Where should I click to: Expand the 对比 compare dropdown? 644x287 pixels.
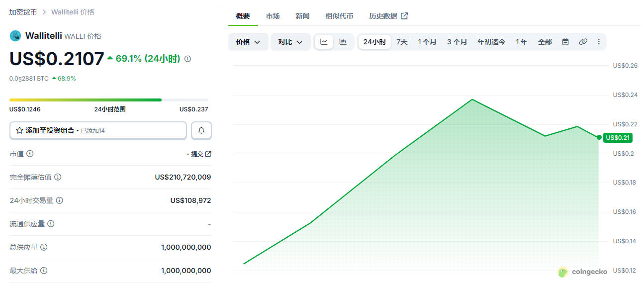(290, 42)
